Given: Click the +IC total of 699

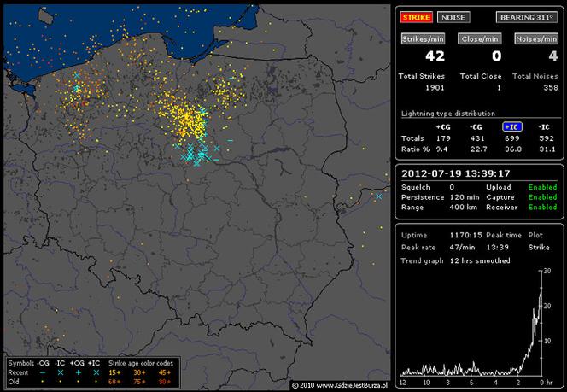Looking at the screenshot, I should (512, 138).
